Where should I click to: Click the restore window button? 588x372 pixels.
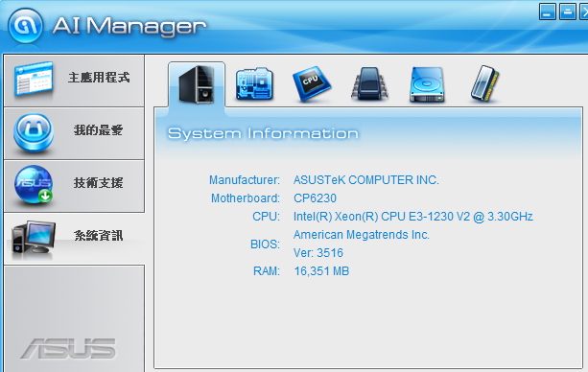click(567, 12)
